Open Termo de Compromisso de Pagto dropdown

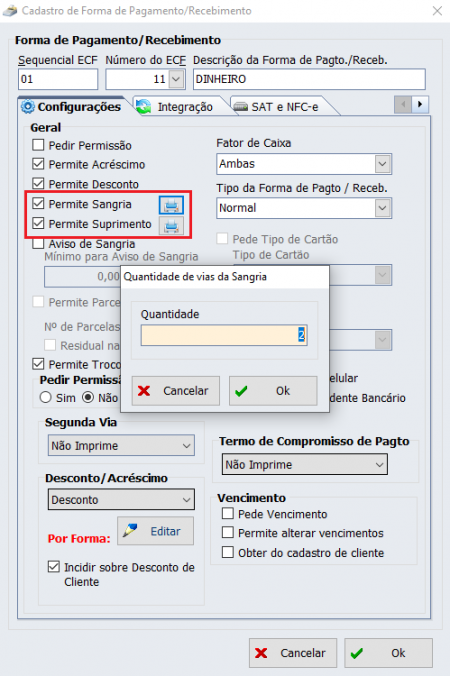click(304, 464)
